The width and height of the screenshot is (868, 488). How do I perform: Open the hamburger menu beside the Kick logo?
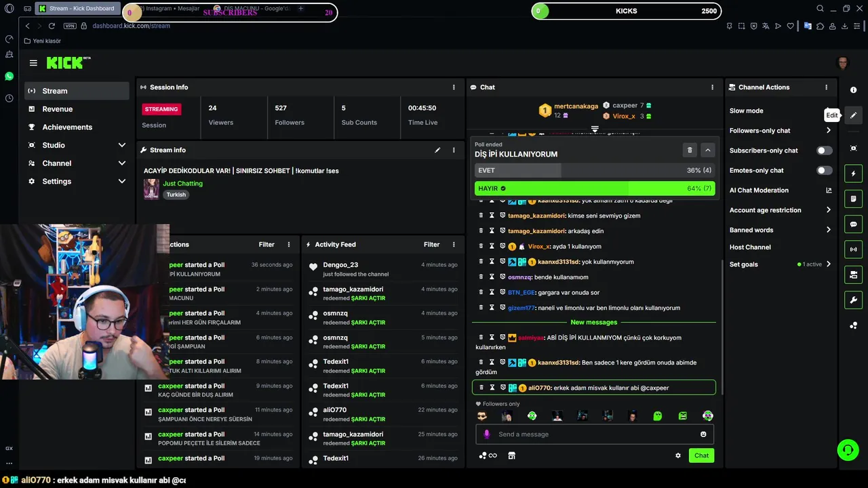coord(33,63)
